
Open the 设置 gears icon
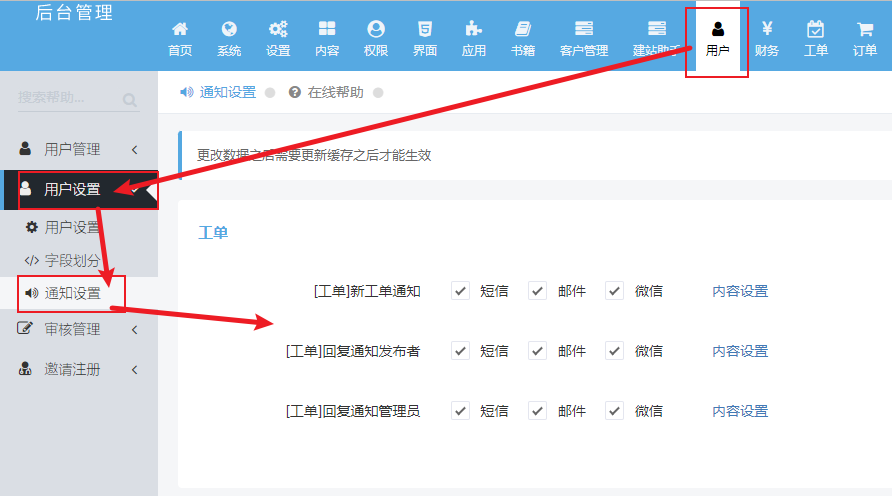[x=278, y=28]
